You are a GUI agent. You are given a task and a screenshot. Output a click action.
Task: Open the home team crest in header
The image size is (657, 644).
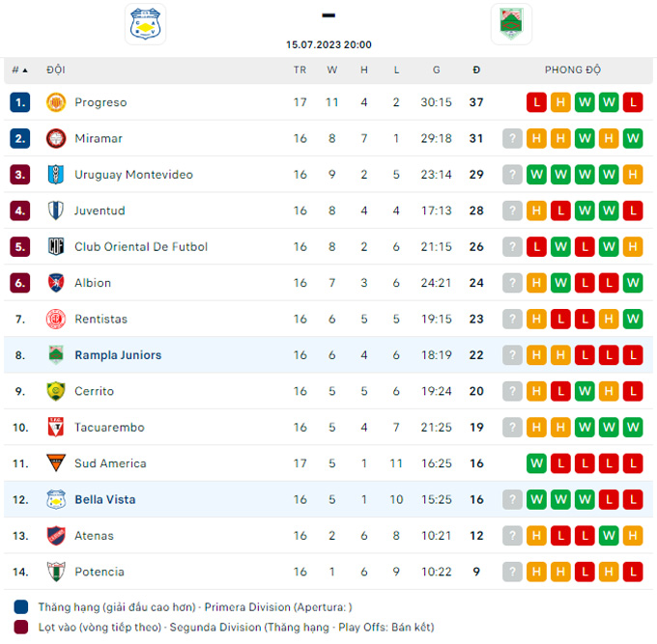[x=146, y=24]
